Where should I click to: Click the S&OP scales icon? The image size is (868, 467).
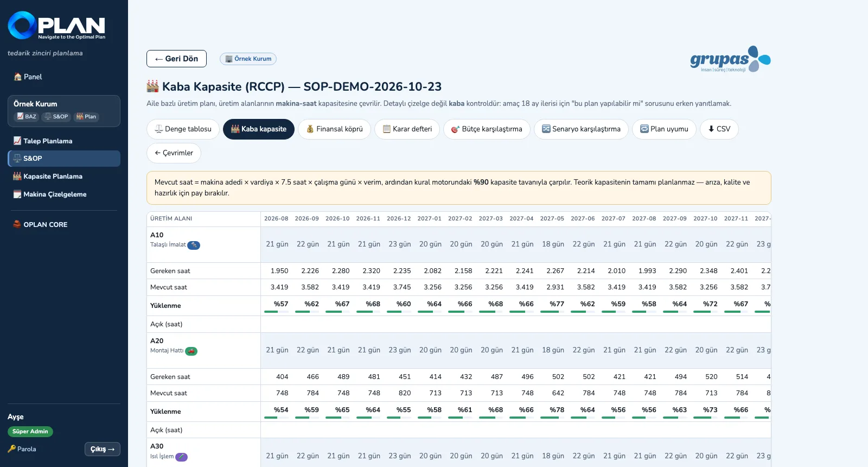click(x=17, y=159)
